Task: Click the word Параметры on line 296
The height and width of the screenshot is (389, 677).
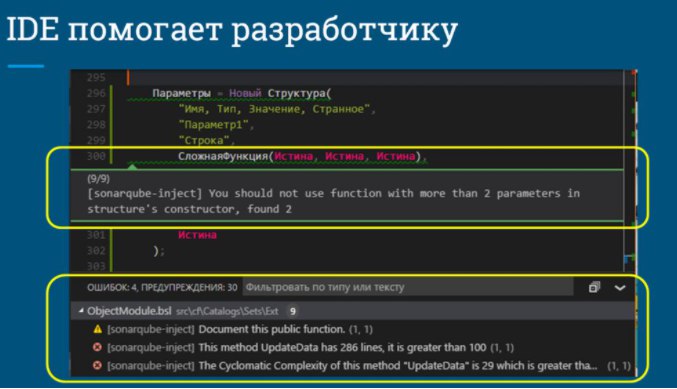Action: click(x=181, y=93)
